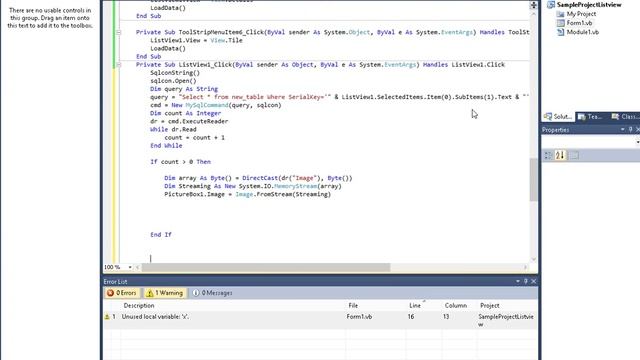Place cursor on 'If count > 0 Then' line
The width and height of the screenshot is (640, 360).
(x=180, y=162)
